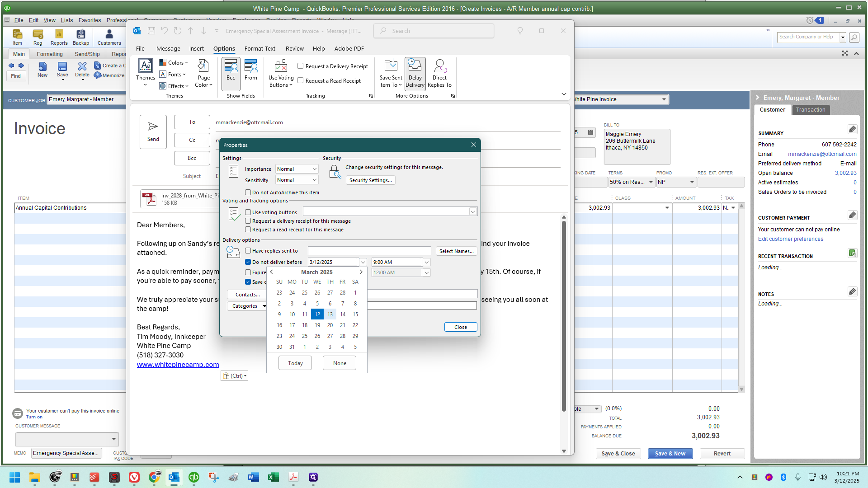Click the Memorize invoice icon
This screenshot has height=488, width=868.
point(98,75)
